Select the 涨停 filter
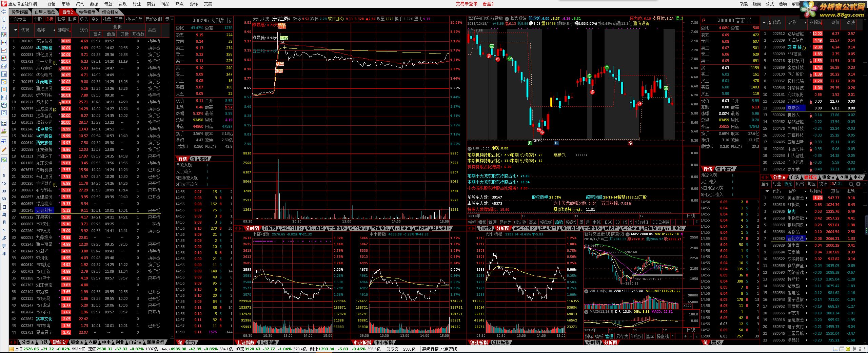The width and height of the screenshot is (868, 353). [61, 19]
